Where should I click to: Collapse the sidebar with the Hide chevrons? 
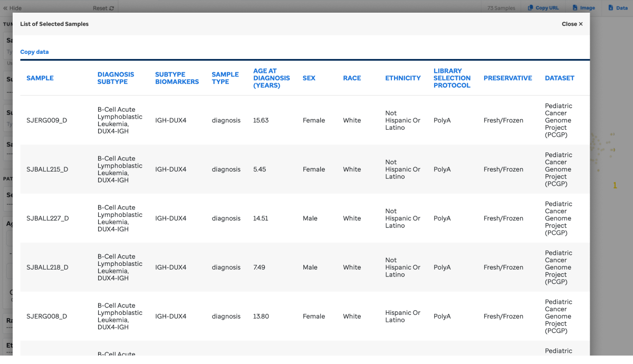(x=6, y=8)
